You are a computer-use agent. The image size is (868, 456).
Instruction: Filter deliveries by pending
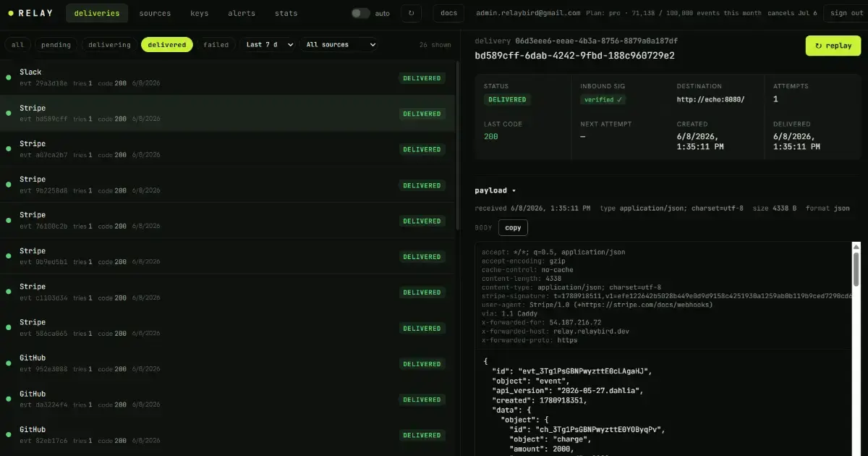tap(56, 45)
